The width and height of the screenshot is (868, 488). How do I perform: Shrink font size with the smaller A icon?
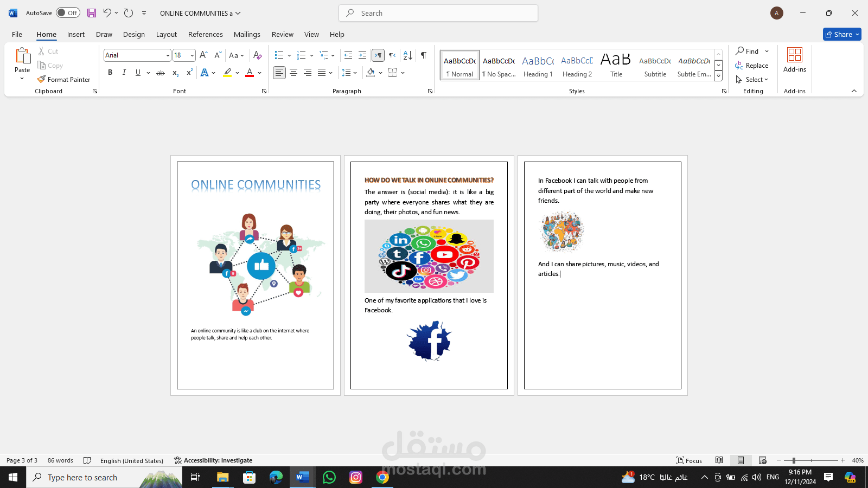click(218, 55)
